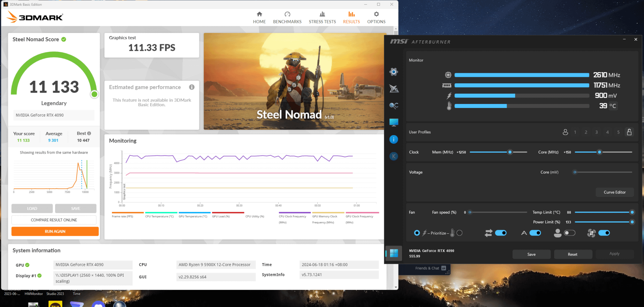
Task: Click the 3DMark logo
Action: 35,17
